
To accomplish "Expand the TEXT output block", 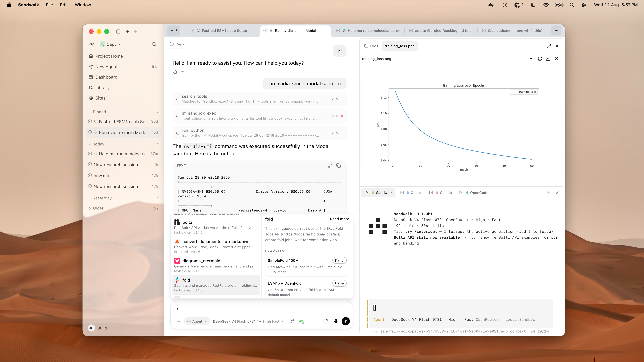I will tap(330, 166).
